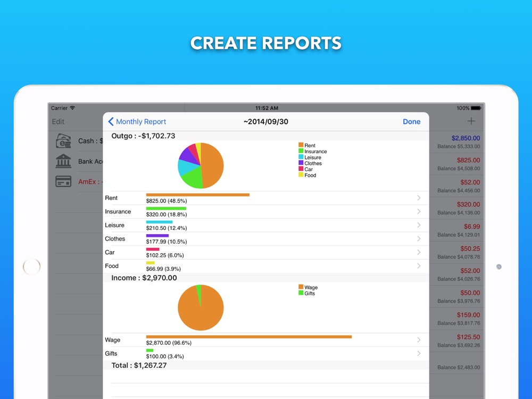Tap the Income pie chart

201,307
